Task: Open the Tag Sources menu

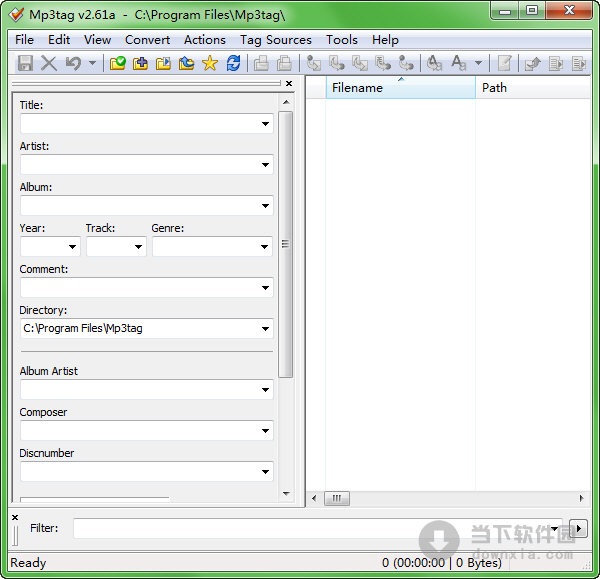Action: tap(276, 40)
